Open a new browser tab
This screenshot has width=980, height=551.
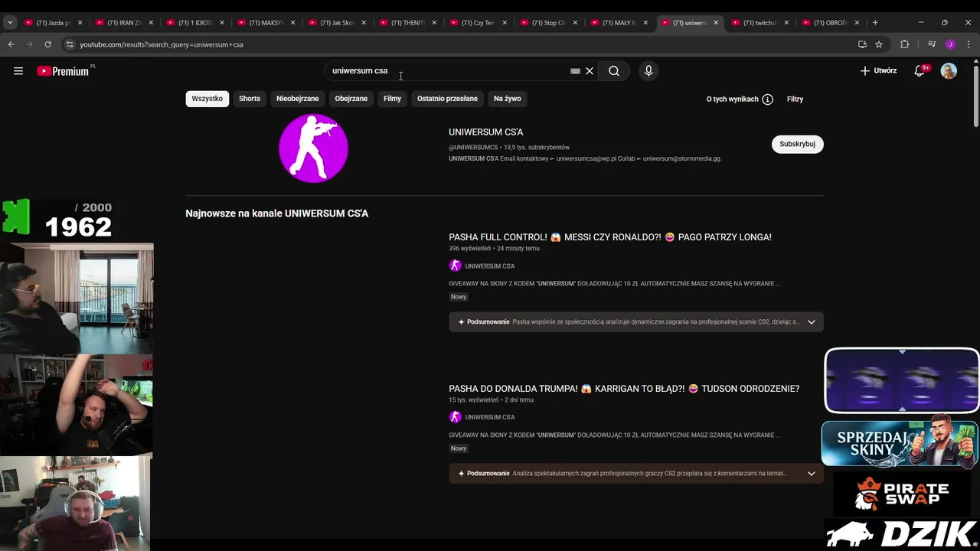[875, 23]
